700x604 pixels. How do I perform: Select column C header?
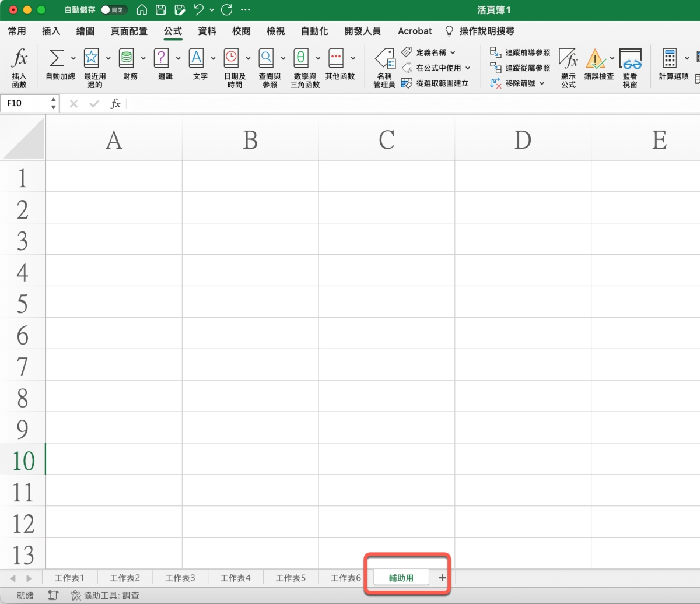(x=386, y=139)
